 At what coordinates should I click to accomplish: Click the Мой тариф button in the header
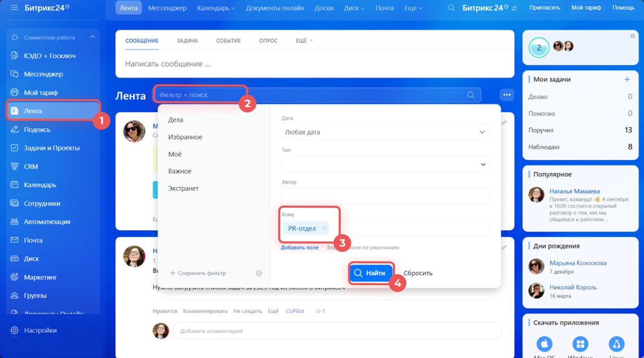[x=586, y=8]
